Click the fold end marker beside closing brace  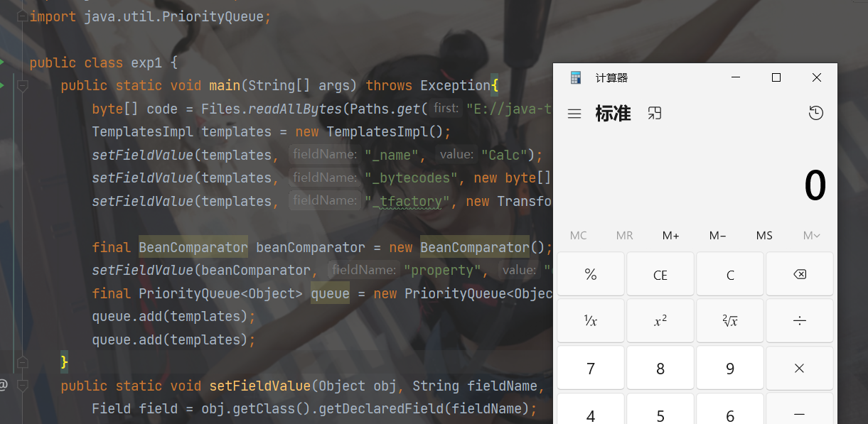click(x=22, y=362)
